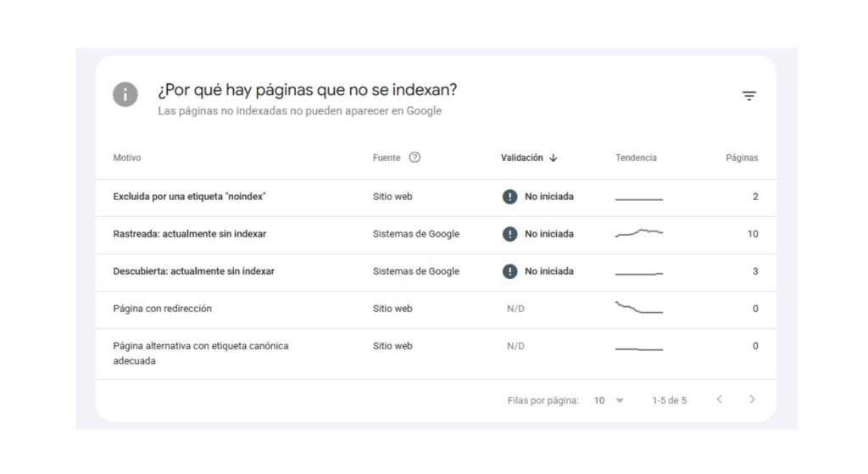This screenshot has height=474, width=868.
Task: Sort by the Páginas column header
Action: point(742,158)
